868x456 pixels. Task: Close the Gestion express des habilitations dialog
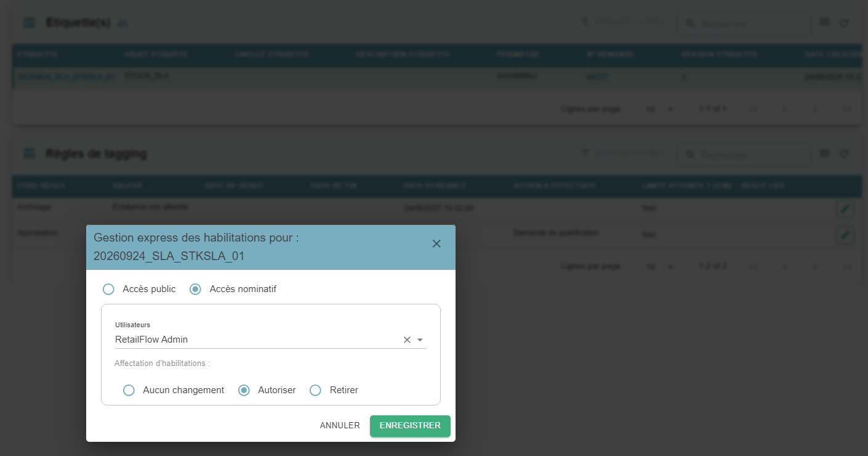(436, 243)
